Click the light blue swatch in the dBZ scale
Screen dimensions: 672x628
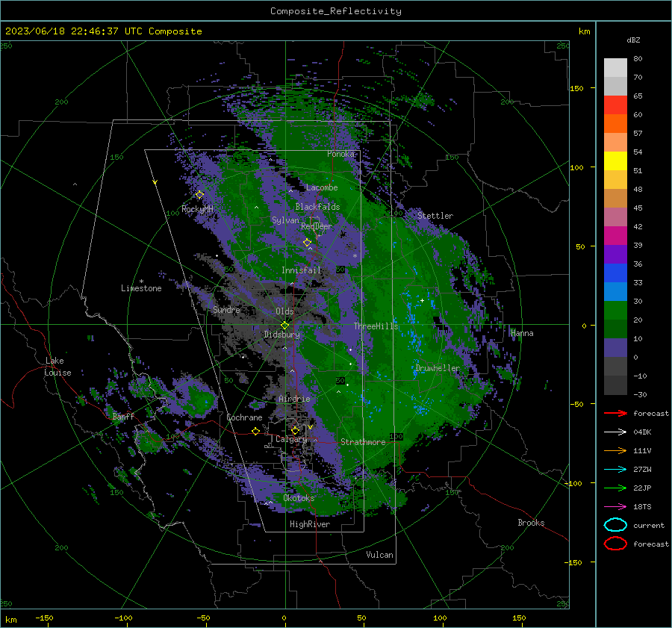[615, 291]
